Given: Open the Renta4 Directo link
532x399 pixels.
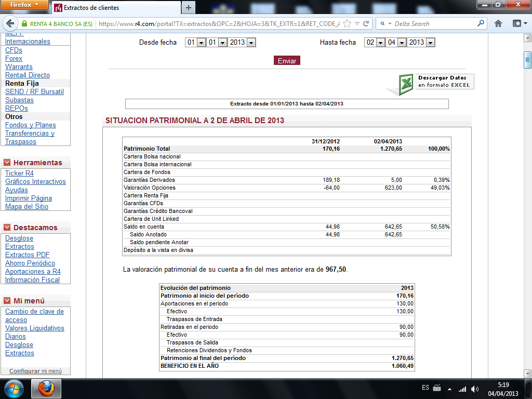Looking at the screenshot, I should pyautogui.click(x=28, y=75).
